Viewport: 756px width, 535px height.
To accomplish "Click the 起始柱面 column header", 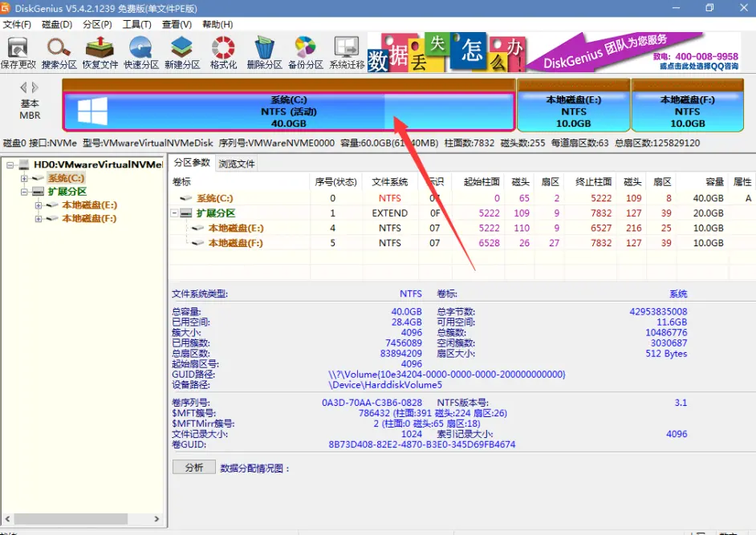I will coord(478,182).
